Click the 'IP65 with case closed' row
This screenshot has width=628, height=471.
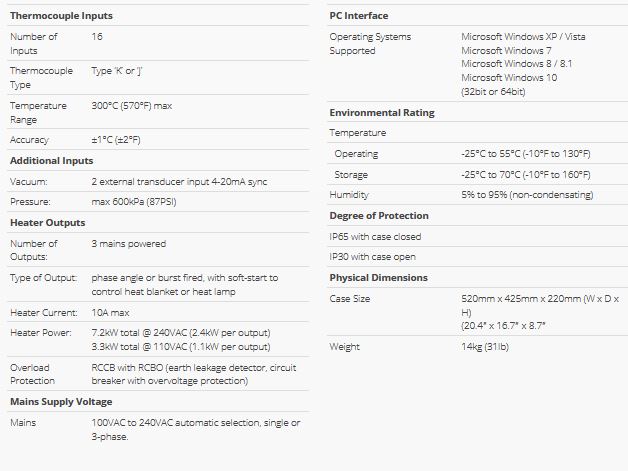[x=376, y=237]
